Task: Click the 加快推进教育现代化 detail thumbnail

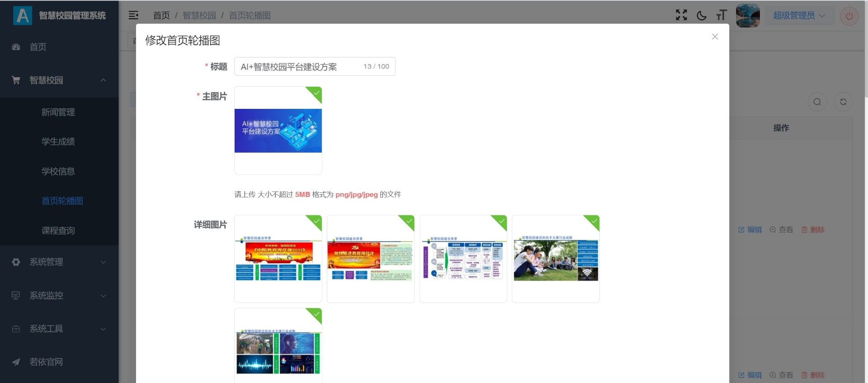Action: (371, 259)
